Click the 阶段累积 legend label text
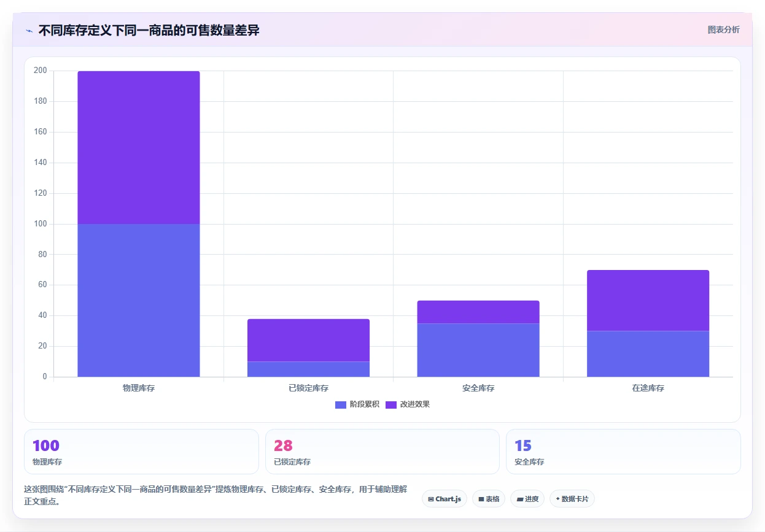The width and height of the screenshot is (765, 532). tap(365, 404)
